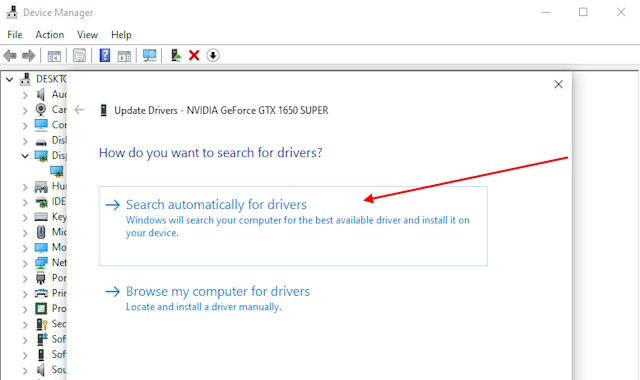Click the Audio speaker device icon
640x380 pixels.
40,95
